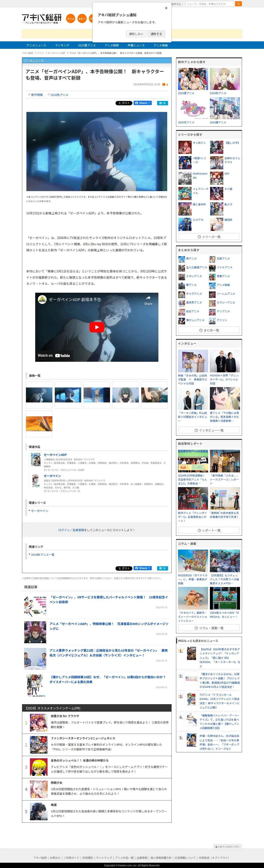Image resolution: width=264 pixels, height=868 pixels.
Task: Open the アニメニュース nav tab
Action: 37,45
